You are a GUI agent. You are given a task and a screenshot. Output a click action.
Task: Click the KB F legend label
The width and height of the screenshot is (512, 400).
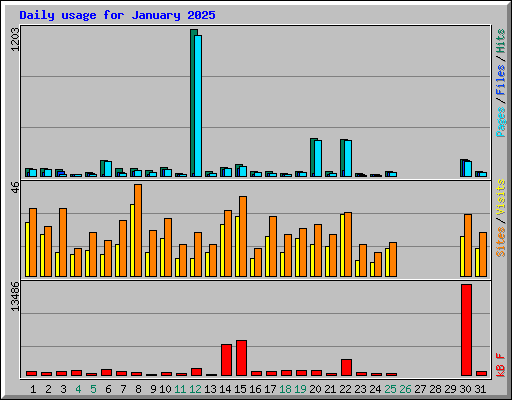pos(500,365)
